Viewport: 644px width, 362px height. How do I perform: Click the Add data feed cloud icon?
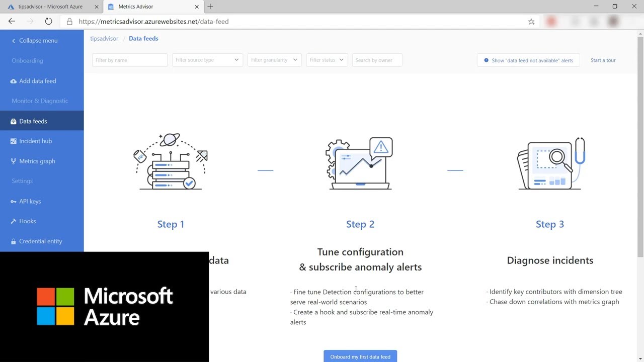click(14, 81)
